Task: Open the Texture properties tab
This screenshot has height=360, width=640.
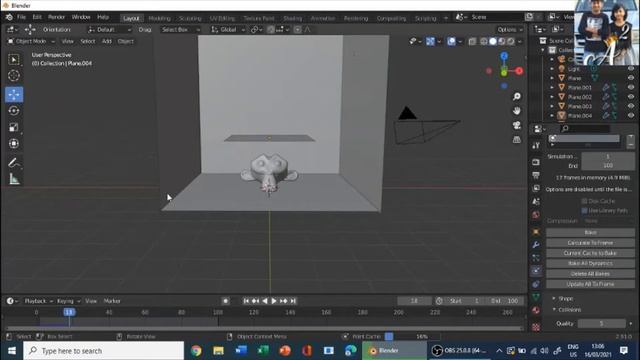Action: point(536,327)
